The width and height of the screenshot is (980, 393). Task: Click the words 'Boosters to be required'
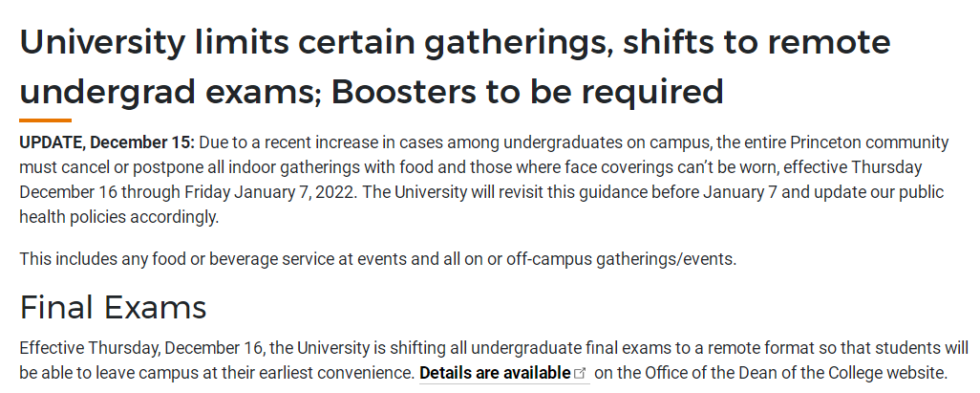point(527,92)
